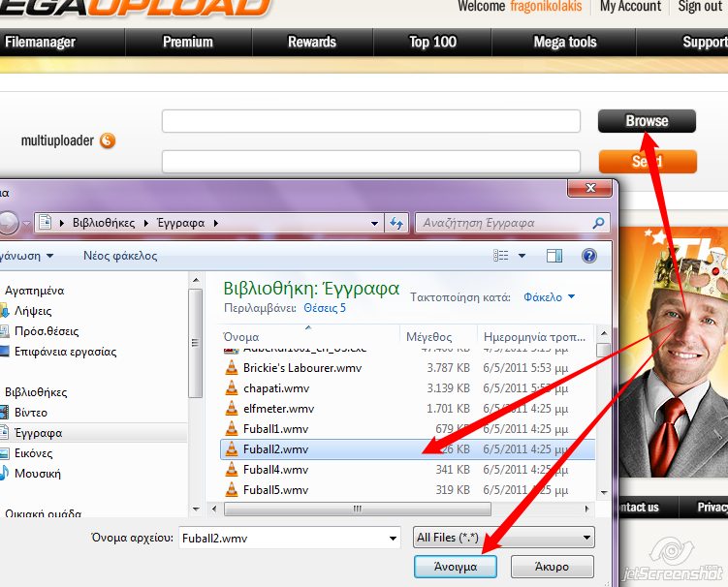
Task: Open the Premium menu item
Action: pyautogui.click(x=188, y=43)
